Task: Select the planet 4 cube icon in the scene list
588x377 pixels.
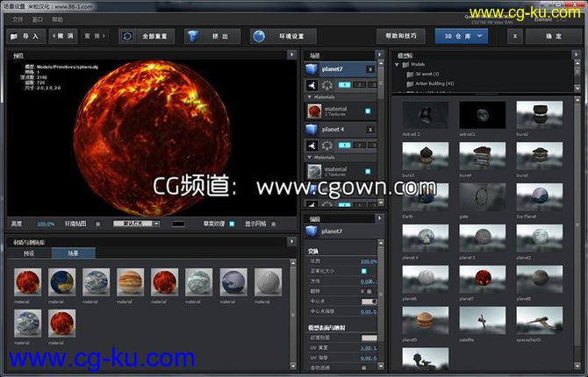Action: [312, 130]
